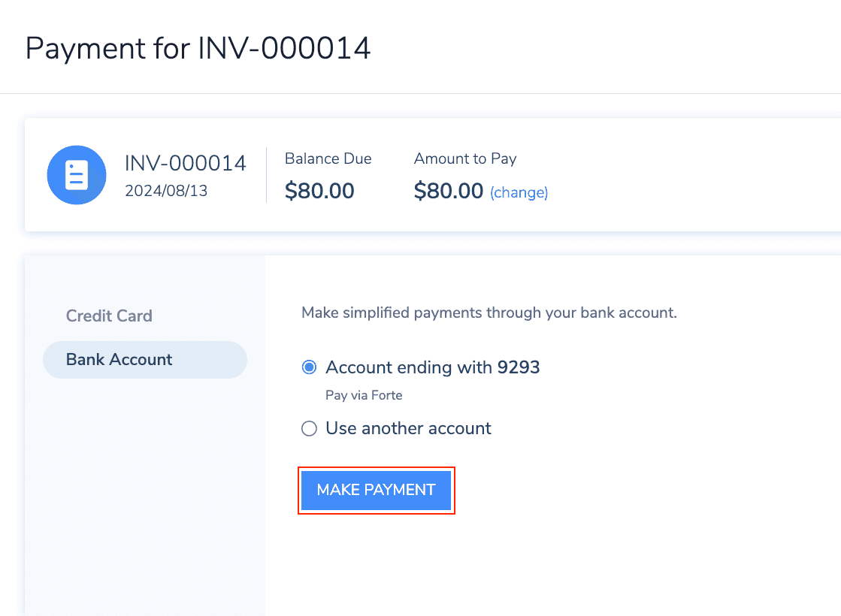The width and height of the screenshot is (841, 616).
Task: Click the $80.00 Amount to Pay value
Action: pyautogui.click(x=448, y=190)
